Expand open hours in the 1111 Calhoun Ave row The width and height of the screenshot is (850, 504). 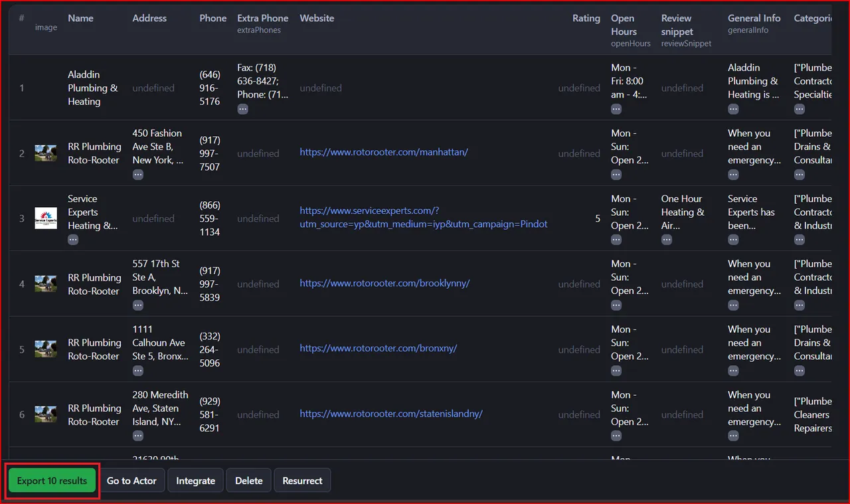click(617, 371)
